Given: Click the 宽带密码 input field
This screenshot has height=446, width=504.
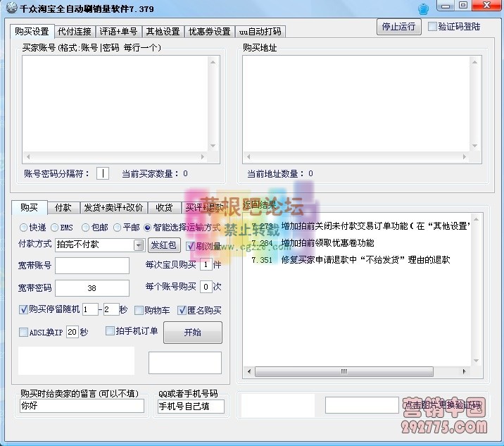Looking at the screenshot, I should click(x=92, y=288).
